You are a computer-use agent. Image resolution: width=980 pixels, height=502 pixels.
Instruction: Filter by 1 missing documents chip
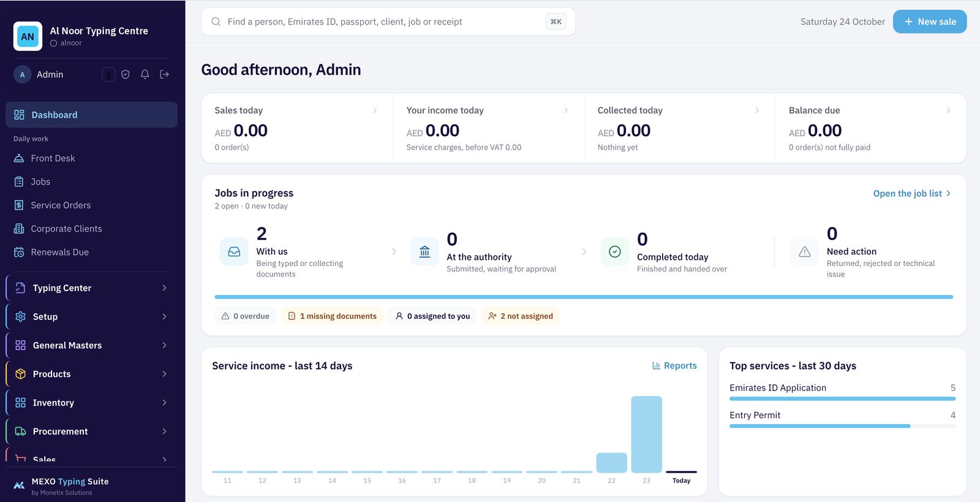pyautogui.click(x=332, y=316)
